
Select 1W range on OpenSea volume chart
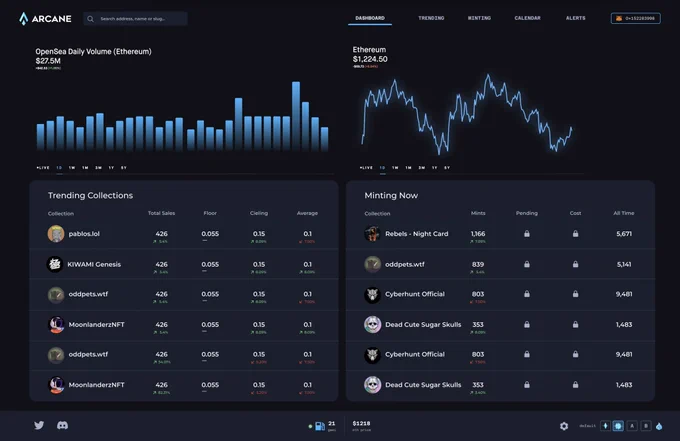tap(72, 168)
